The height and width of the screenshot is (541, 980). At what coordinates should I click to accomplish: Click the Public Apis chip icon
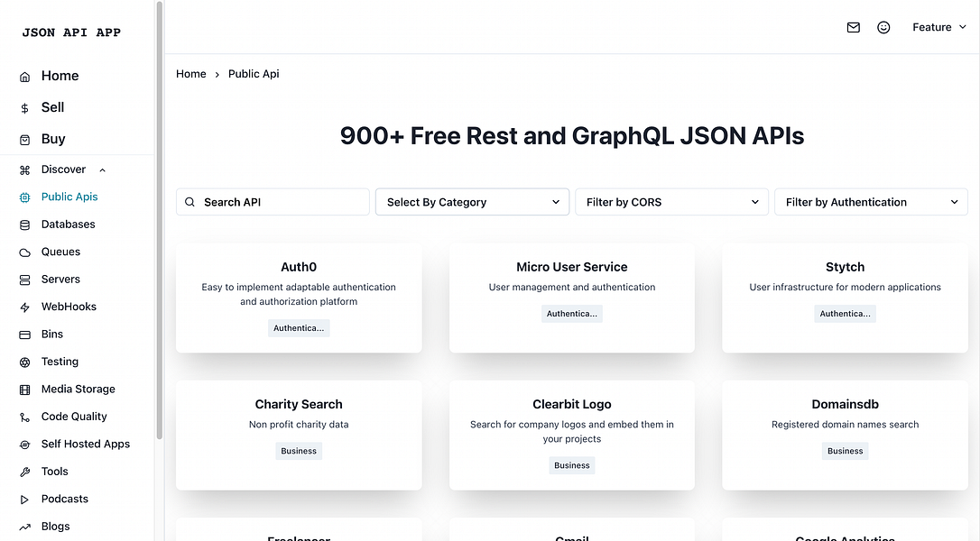[x=25, y=197]
